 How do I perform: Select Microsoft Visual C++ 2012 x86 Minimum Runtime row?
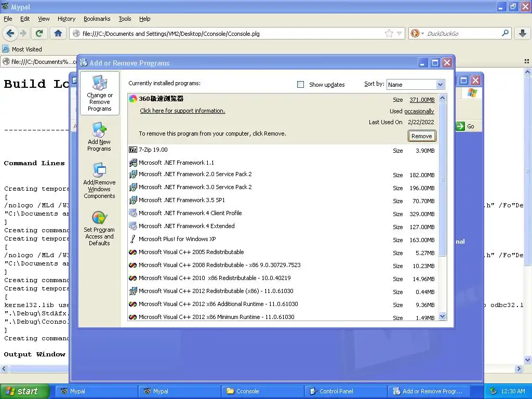point(283,317)
